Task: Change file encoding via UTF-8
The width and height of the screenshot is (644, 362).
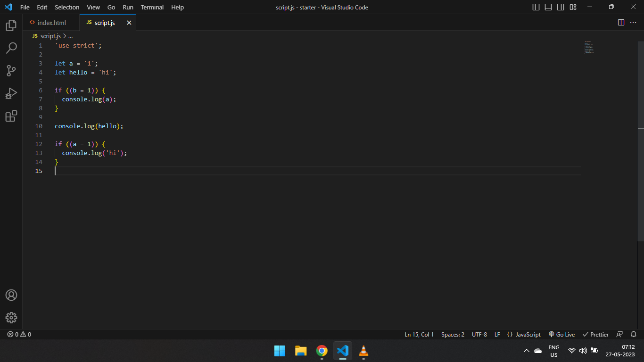Action: click(x=479, y=334)
